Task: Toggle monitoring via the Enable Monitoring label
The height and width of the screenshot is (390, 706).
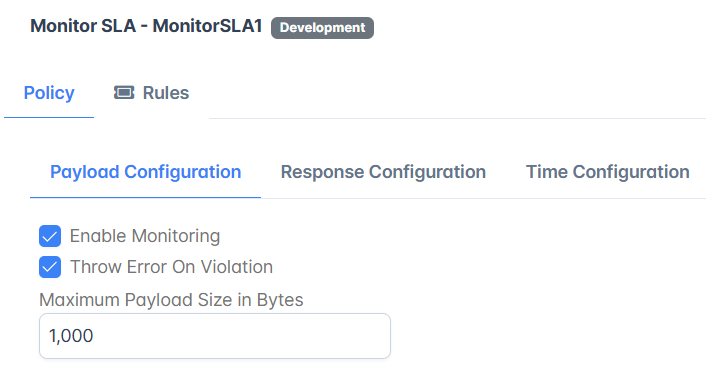Action: point(145,236)
